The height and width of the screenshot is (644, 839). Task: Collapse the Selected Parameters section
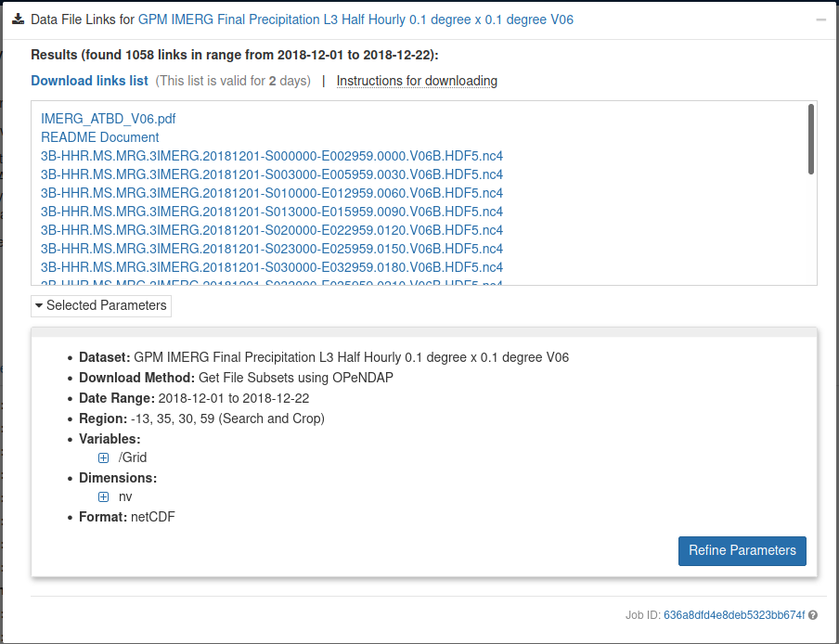tap(101, 306)
